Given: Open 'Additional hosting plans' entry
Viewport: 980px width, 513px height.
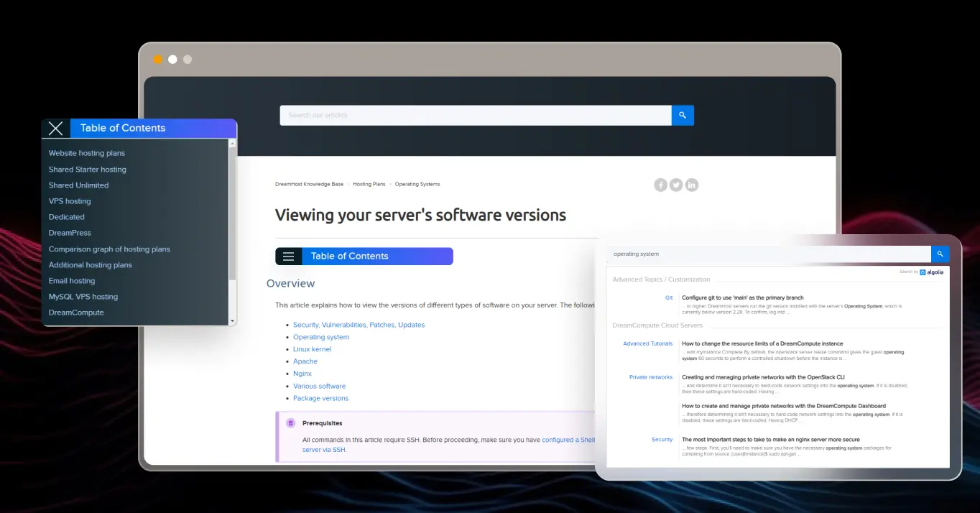Looking at the screenshot, I should click(x=91, y=265).
